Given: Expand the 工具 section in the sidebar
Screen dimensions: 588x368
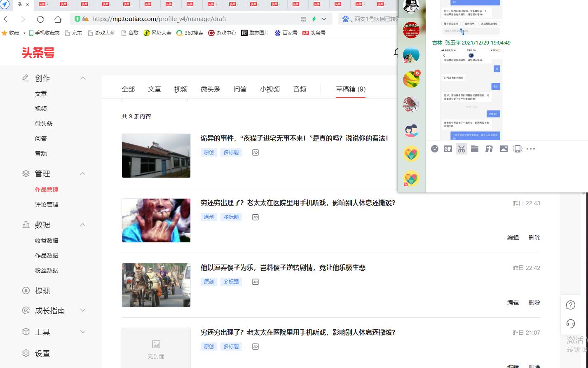Looking at the screenshot, I should 82,331.
